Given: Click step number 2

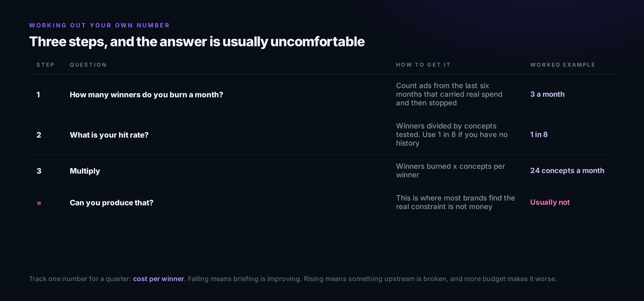Looking at the screenshot, I should (x=39, y=135).
